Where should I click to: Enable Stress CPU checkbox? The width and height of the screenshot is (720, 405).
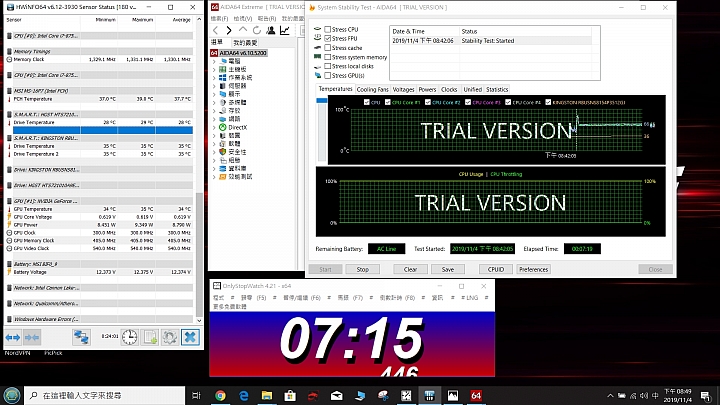tap(327, 29)
